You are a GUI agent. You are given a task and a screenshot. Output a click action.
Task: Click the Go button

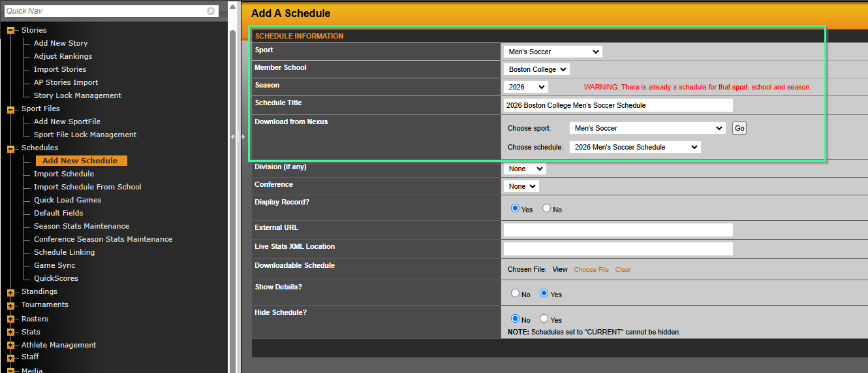(739, 128)
